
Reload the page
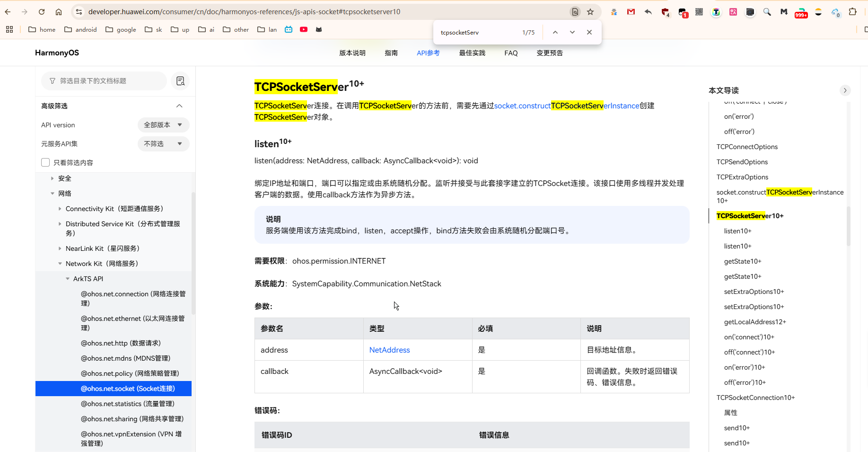42,12
